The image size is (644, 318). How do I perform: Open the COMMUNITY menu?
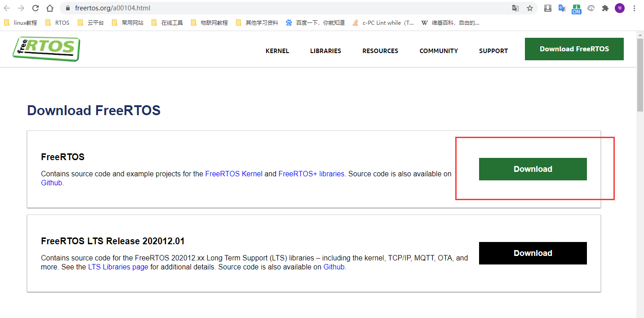[x=439, y=51]
